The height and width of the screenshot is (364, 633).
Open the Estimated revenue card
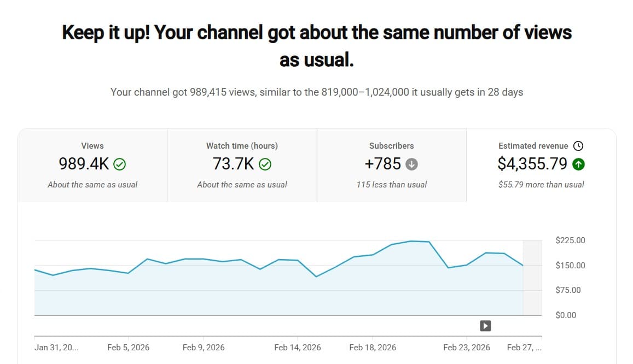[x=541, y=164]
